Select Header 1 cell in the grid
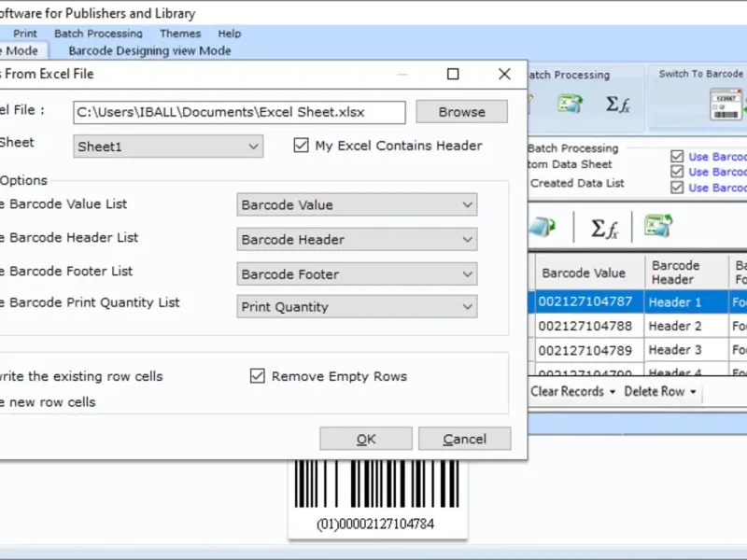 tap(686, 301)
